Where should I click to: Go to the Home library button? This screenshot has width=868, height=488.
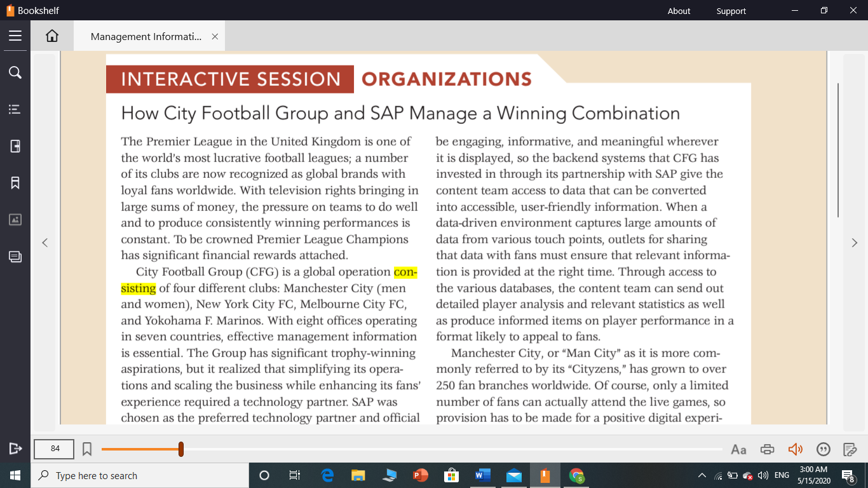pyautogui.click(x=51, y=36)
